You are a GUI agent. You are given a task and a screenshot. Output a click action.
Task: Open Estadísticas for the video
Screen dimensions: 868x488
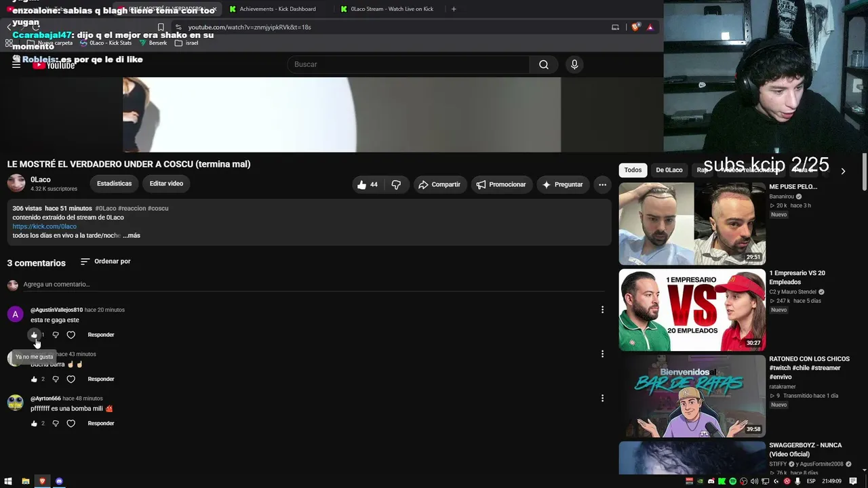tap(114, 184)
